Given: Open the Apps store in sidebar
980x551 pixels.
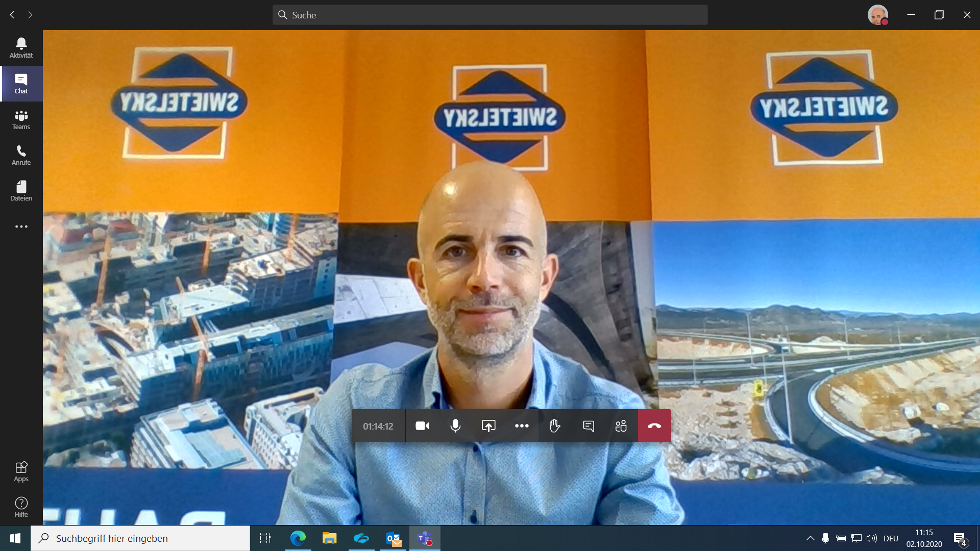Looking at the screenshot, I should point(21,471).
